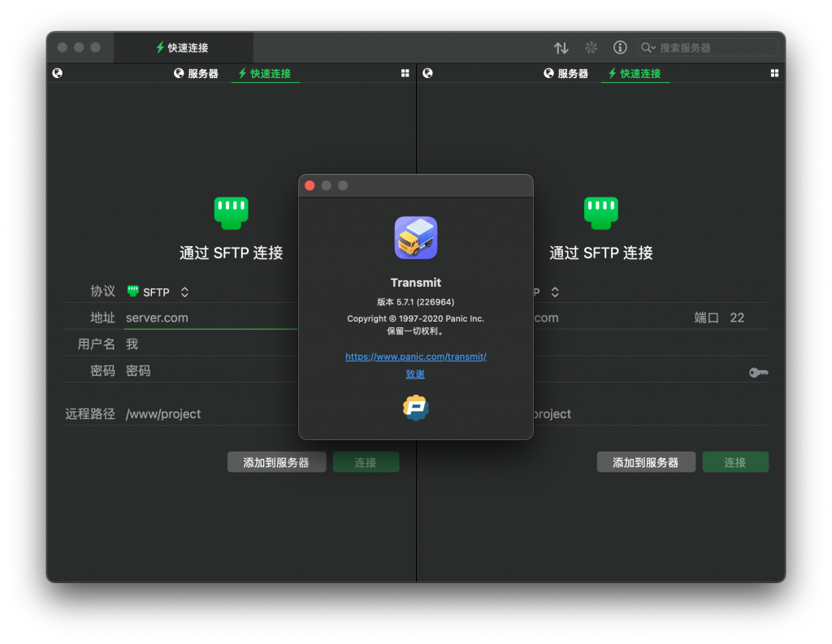The width and height of the screenshot is (832, 644).
Task: Click the Panic logo badge icon
Action: (415, 408)
